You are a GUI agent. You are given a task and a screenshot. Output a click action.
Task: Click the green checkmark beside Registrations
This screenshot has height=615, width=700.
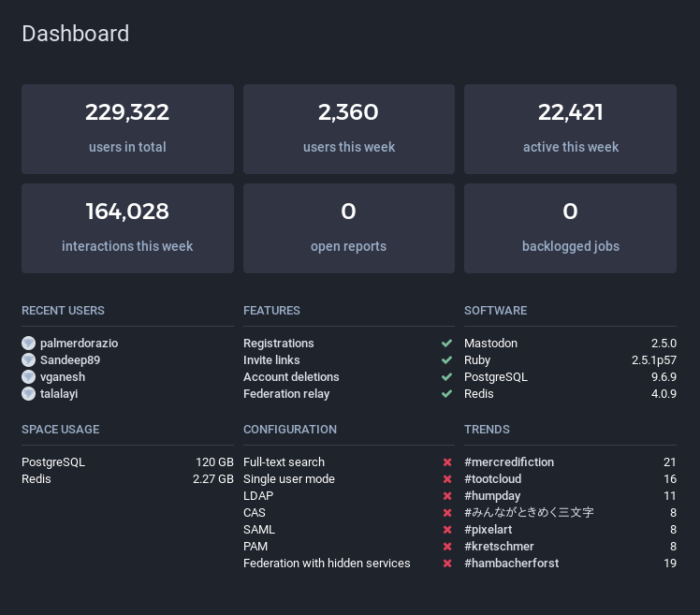click(447, 343)
